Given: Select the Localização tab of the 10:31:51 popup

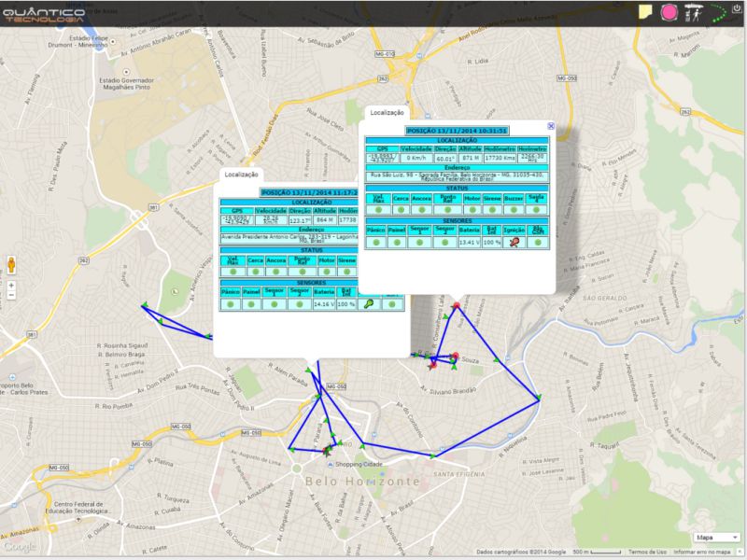Looking at the screenshot, I should tap(387, 113).
